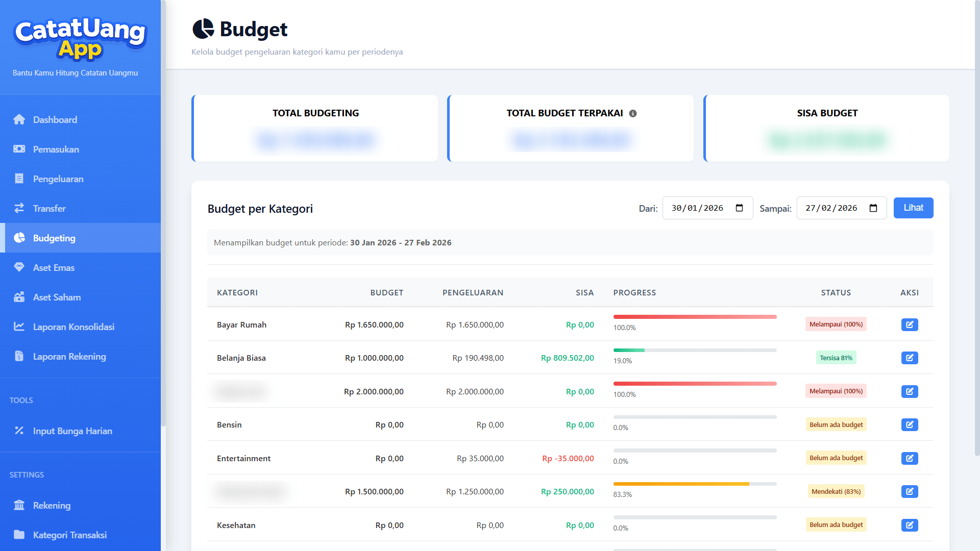Open the Sampai date picker calendar icon
The height and width of the screenshot is (551, 980).
tap(873, 208)
